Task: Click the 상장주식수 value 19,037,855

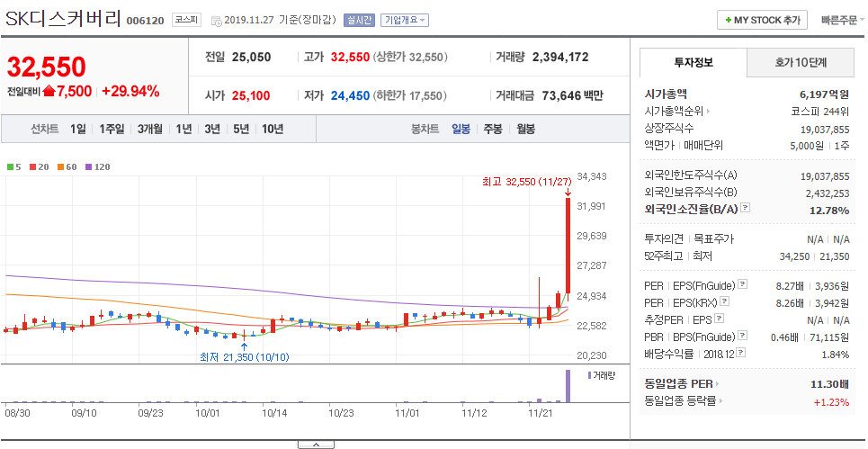Action: coord(825,129)
